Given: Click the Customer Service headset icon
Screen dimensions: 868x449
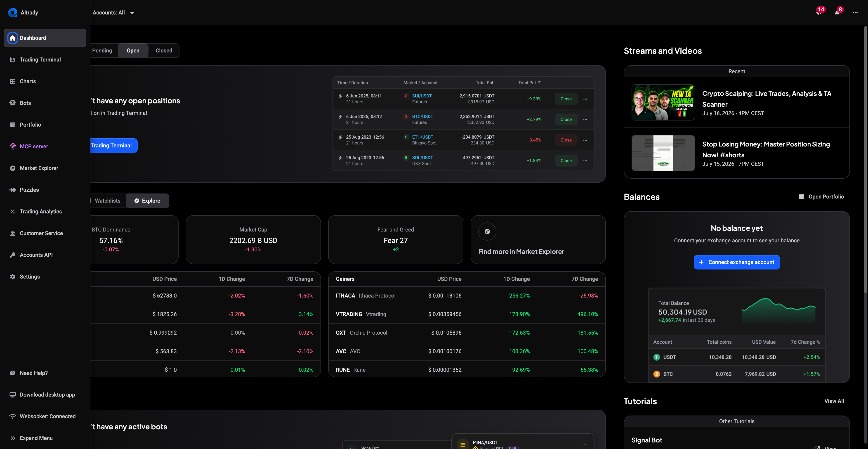Looking at the screenshot, I should (x=12, y=233).
